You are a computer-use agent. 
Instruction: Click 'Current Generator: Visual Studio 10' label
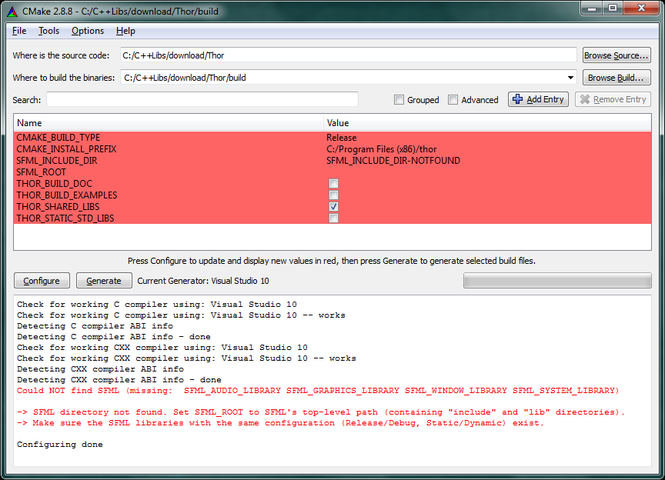click(x=203, y=281)
